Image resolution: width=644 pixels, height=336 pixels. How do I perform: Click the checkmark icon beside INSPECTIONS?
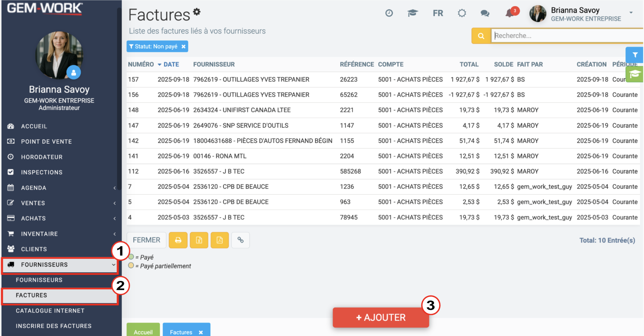11,172
